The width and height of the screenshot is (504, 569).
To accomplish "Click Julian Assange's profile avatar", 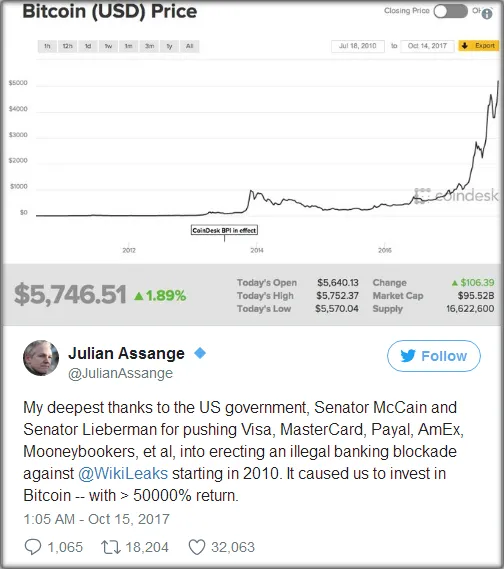I will [x=41, y=358].
